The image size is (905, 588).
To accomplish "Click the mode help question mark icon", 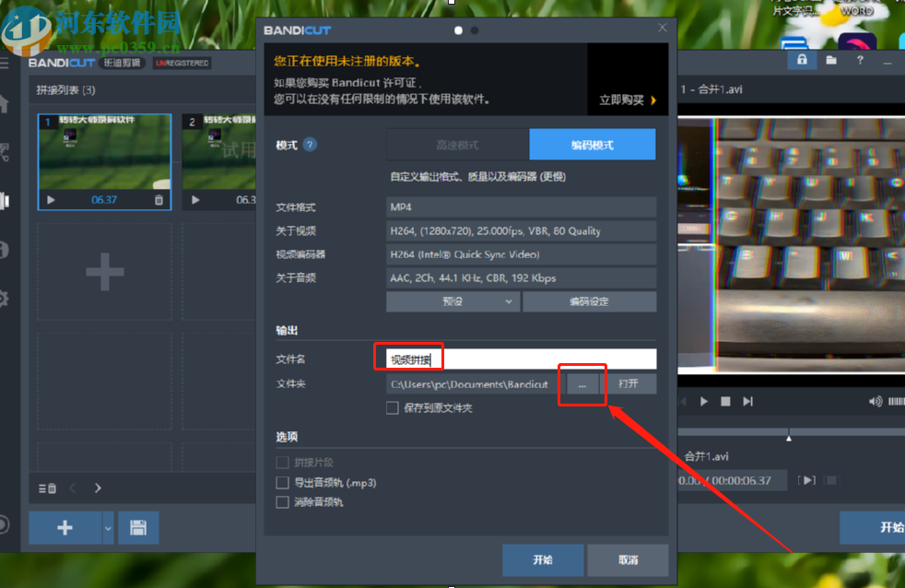I will pos(310,145).
